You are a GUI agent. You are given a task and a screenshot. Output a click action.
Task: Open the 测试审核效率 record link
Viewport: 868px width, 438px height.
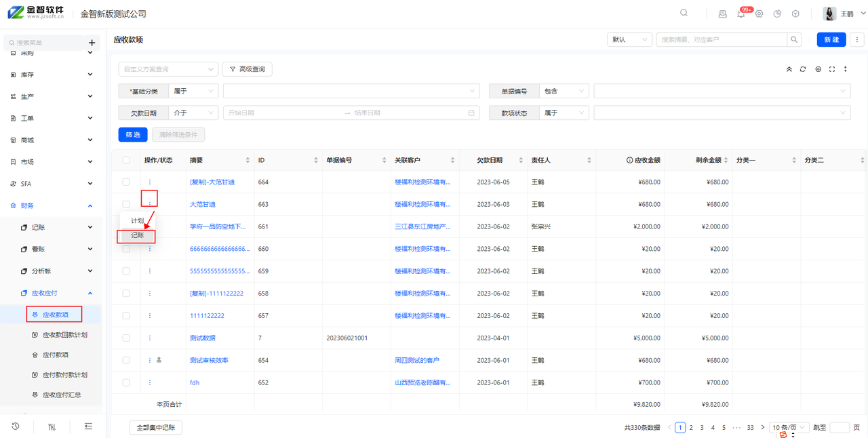[x=209, y=360]
